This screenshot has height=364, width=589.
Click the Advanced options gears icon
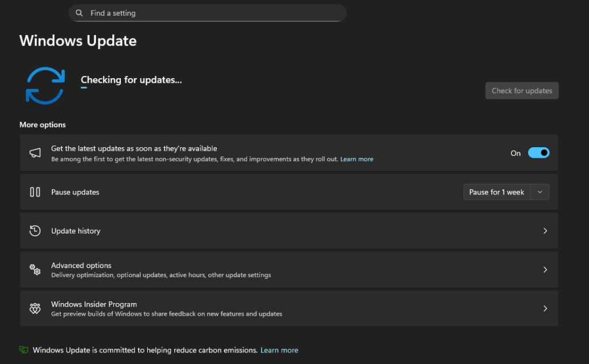[x=35, y=270]
